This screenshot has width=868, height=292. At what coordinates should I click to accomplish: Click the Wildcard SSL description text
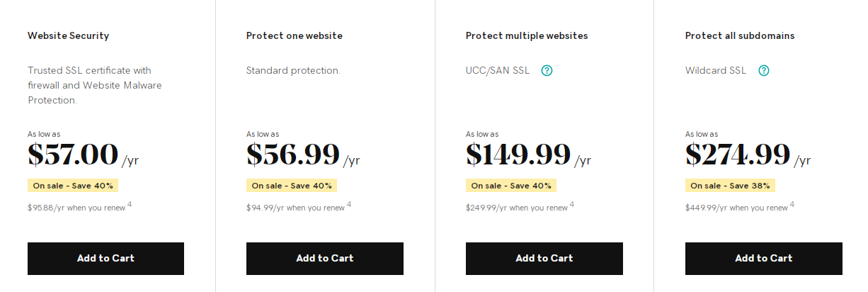pyautogui.click(x=716, y=70)
